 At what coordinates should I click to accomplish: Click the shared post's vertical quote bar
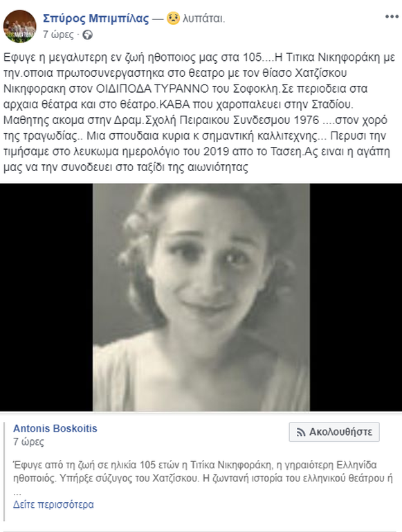(x=4, y=472)
